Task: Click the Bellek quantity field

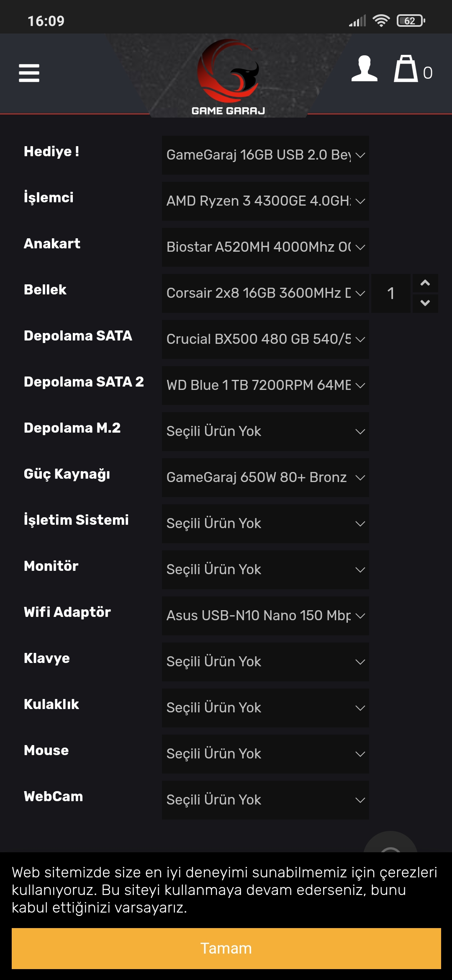Action: coord(391,293)
